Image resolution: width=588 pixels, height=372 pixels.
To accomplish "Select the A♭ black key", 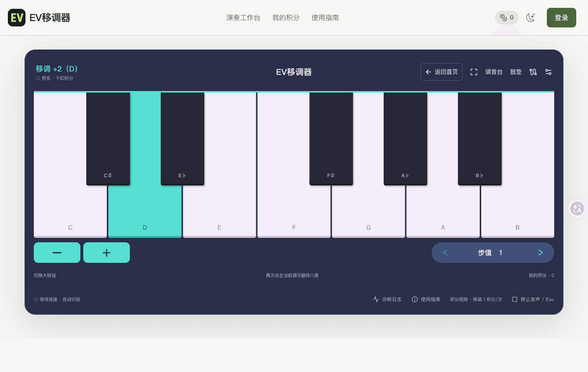I will coord(405,139).
